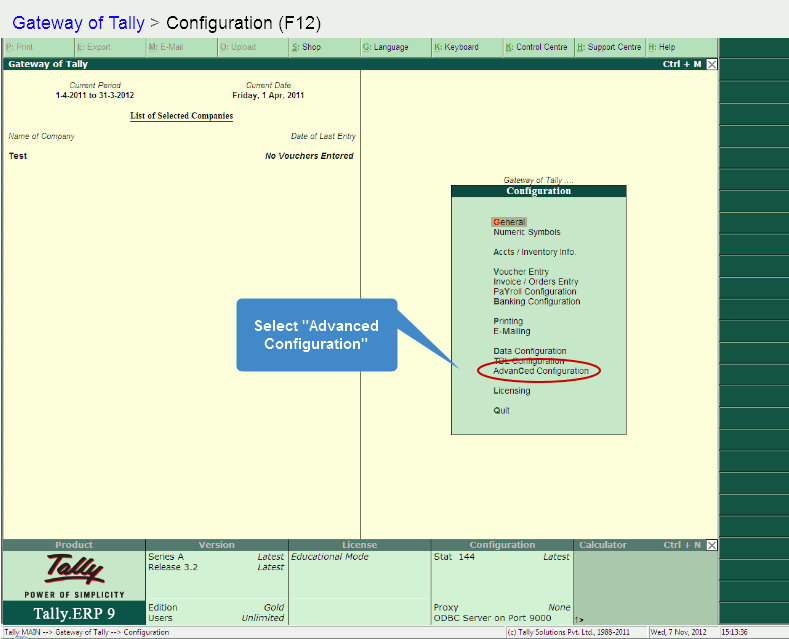Click 'List of Selected Companies' heading
Screen dimensions: 789x639
tap(181, 116)
